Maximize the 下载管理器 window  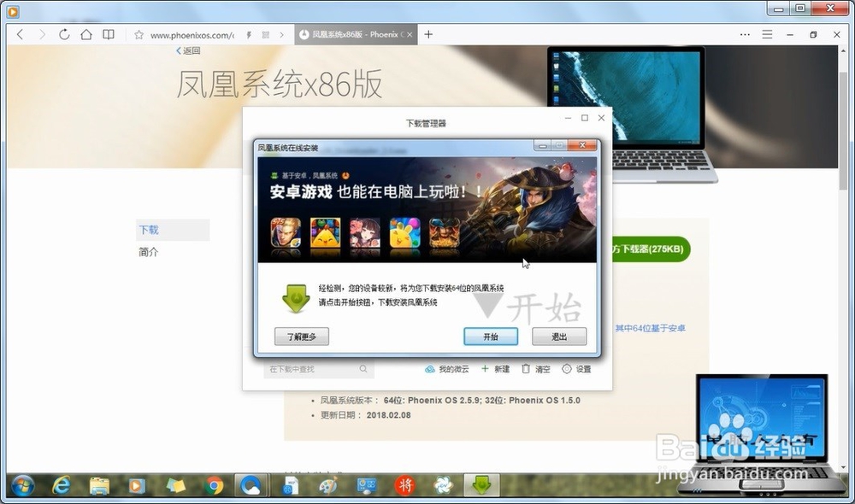click(585, 118)
